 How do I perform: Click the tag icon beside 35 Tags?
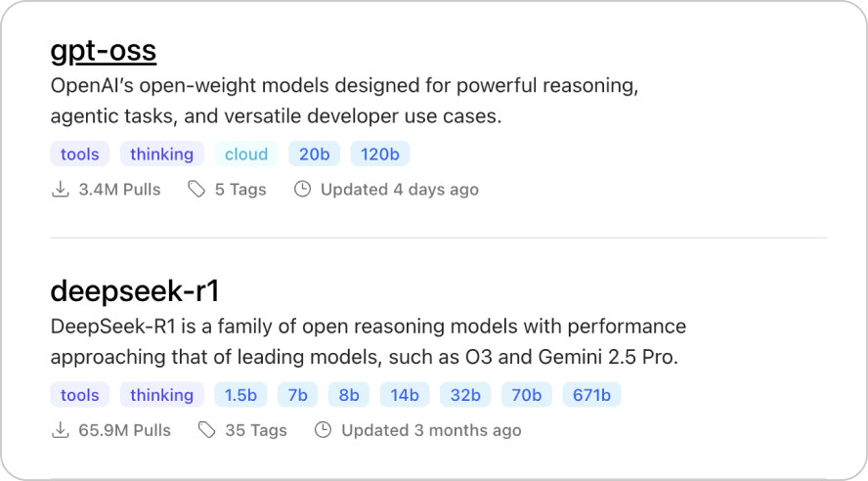point(206,430)
